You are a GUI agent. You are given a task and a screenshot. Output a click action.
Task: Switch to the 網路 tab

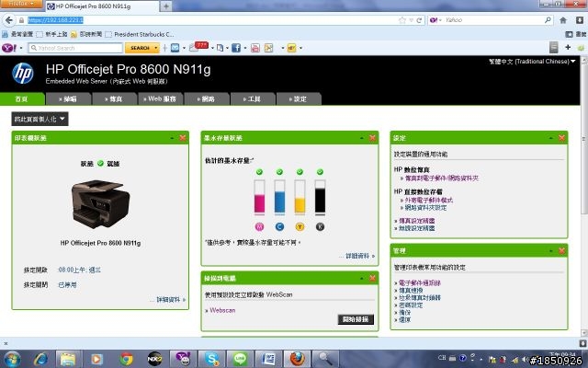coord(206,98)
